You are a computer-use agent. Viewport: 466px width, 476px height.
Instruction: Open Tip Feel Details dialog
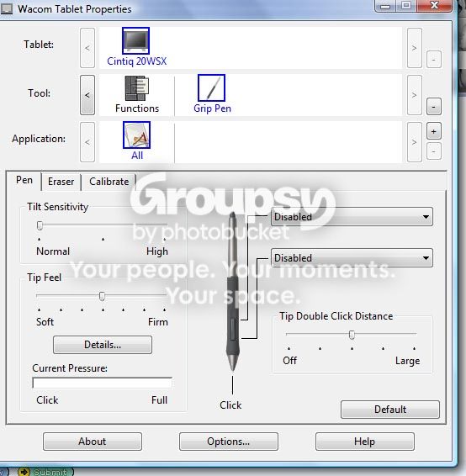(x=103, y=345)
